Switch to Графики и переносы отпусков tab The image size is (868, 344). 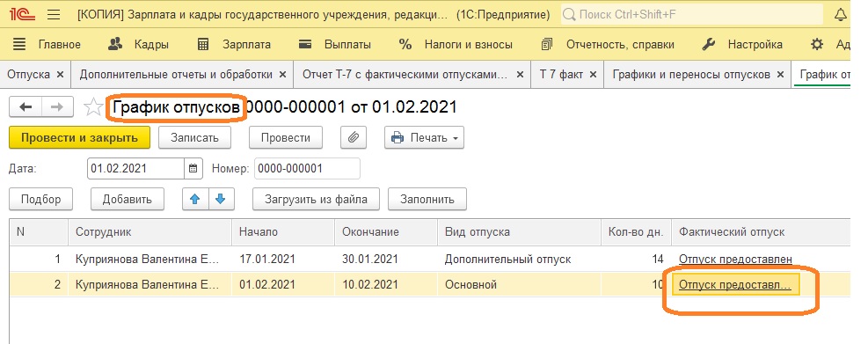[x=691, y=74]
